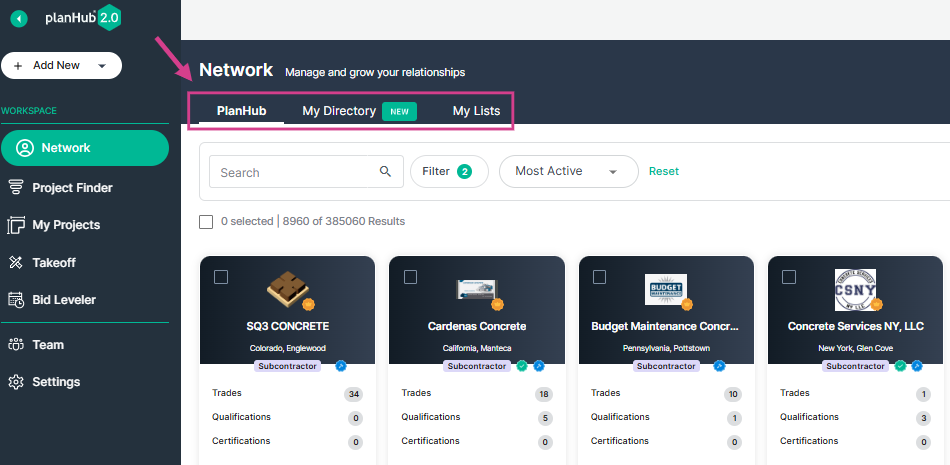Image resolution: width=950 pixels, height=465 pixels.
Task: Click the Cardenas Concrete logo thumbnail
Action: (x=477, y=289)
